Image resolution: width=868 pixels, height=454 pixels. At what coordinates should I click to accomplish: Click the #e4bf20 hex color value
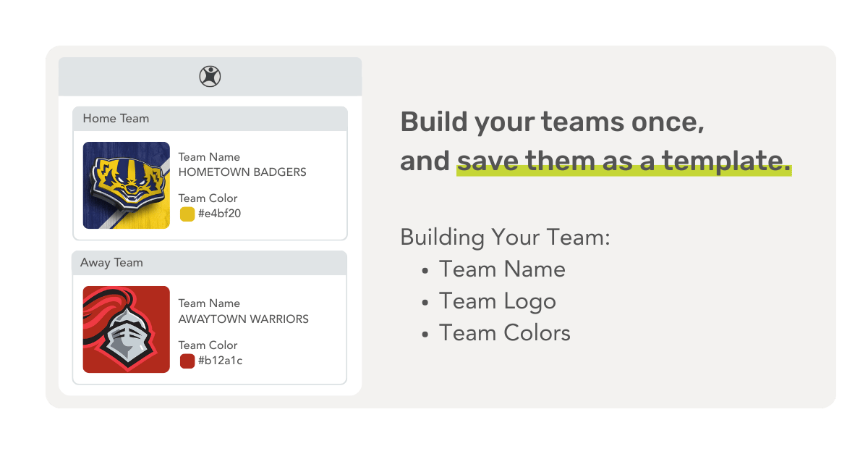(219, 214)
